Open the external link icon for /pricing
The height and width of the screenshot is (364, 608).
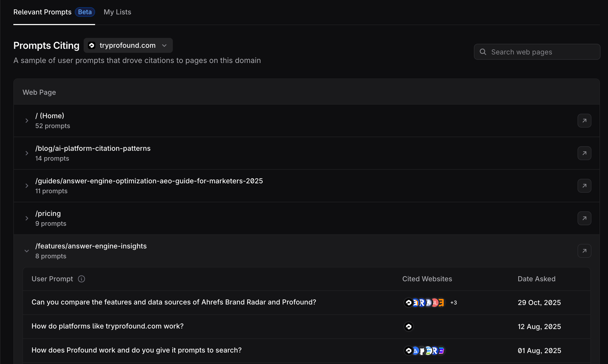pyautogui.click(x=584, y=218)
